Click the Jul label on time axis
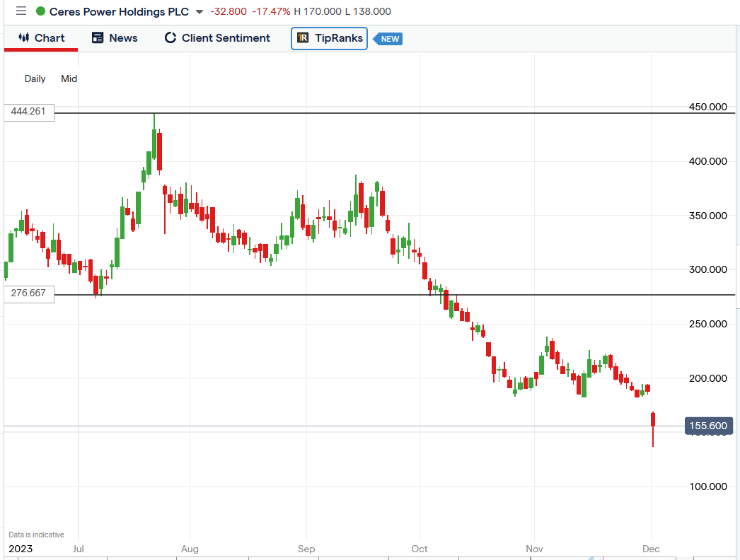This screenshot has width=740, height=560. click(79, 549)
